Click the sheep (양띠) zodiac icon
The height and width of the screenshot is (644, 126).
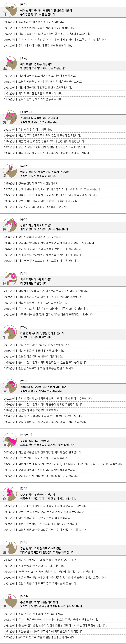pos(10,386)
